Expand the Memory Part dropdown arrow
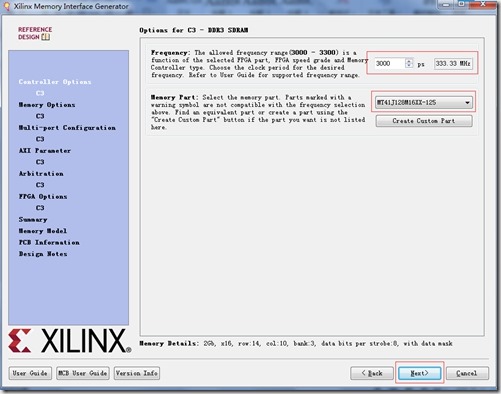The height and width of the screenshot is (394, 501). click(x=467, y=103)
